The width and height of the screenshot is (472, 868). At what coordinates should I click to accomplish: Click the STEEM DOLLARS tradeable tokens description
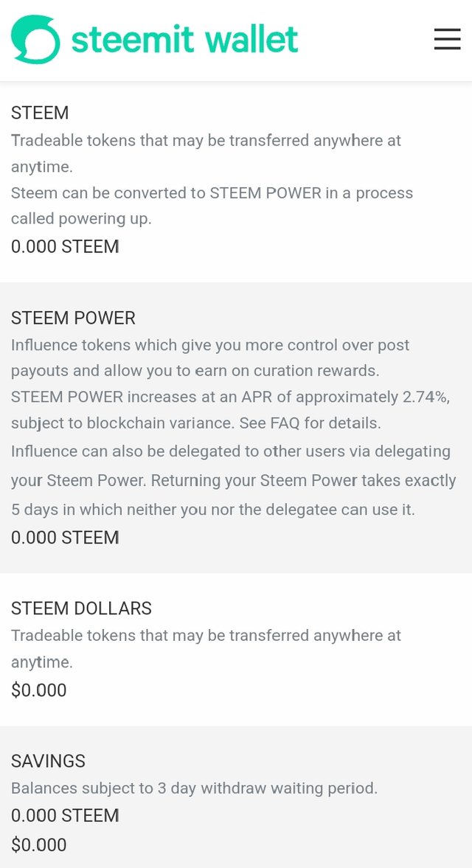pyautogui.click(x=206, y=649)
